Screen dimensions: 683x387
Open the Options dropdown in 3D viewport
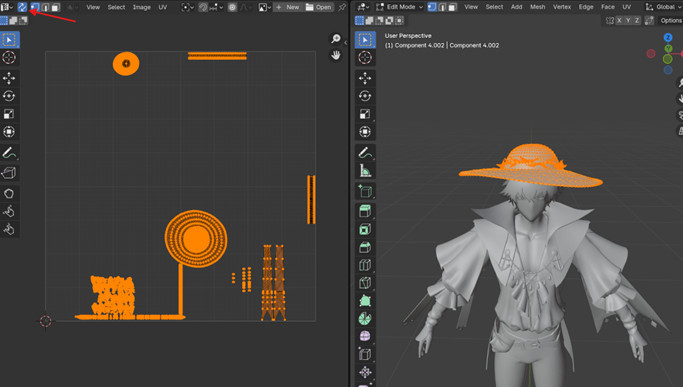671,20
